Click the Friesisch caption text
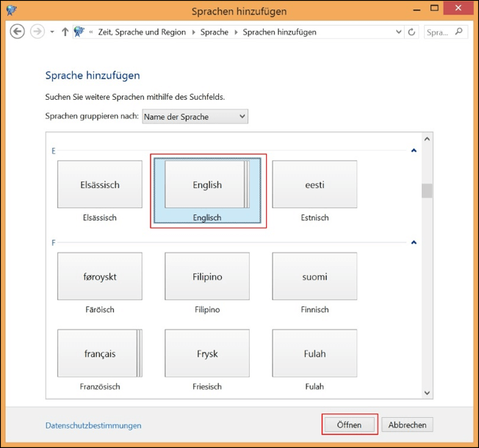Viewport: 479px width, 448px height. click(x=207, y=386)
